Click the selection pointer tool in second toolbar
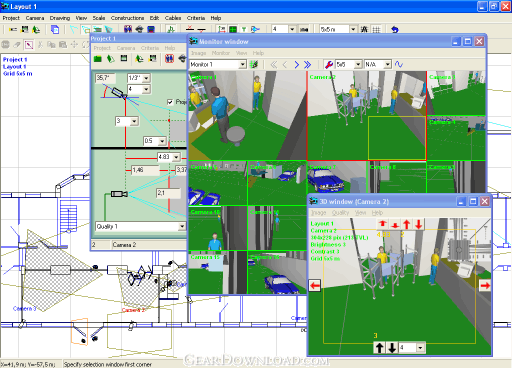The image size is (512, 368). [29, 44]
